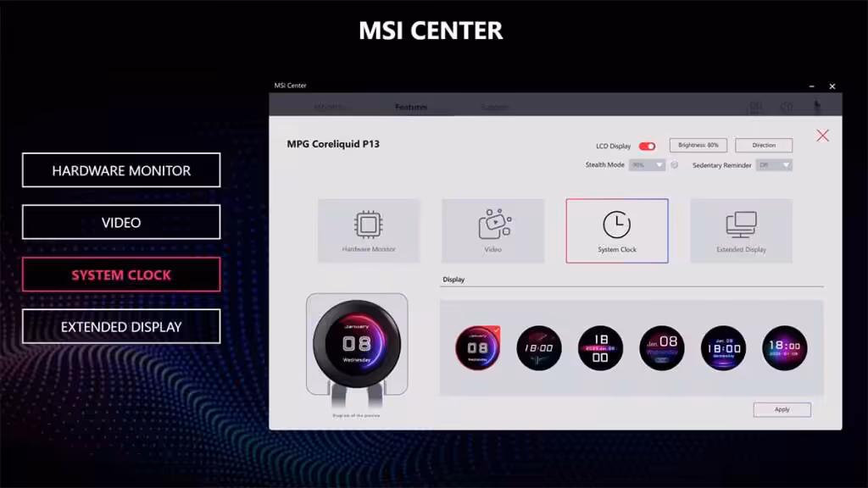Click the grid icon near window top right

[x=754, y=106]
